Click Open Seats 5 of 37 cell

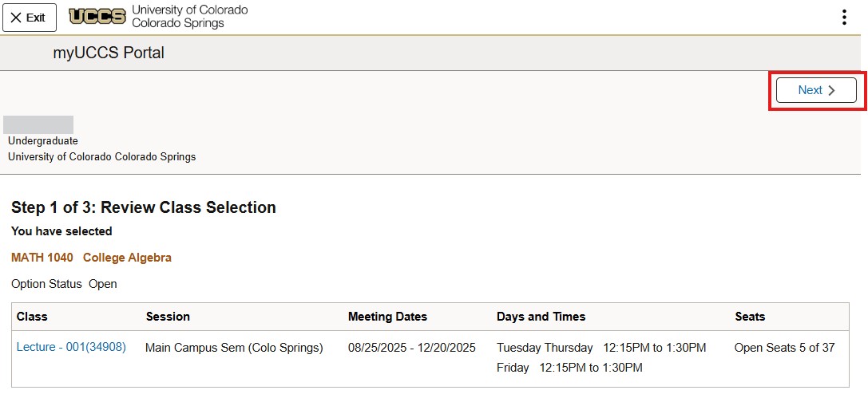(x=784, y=348)
